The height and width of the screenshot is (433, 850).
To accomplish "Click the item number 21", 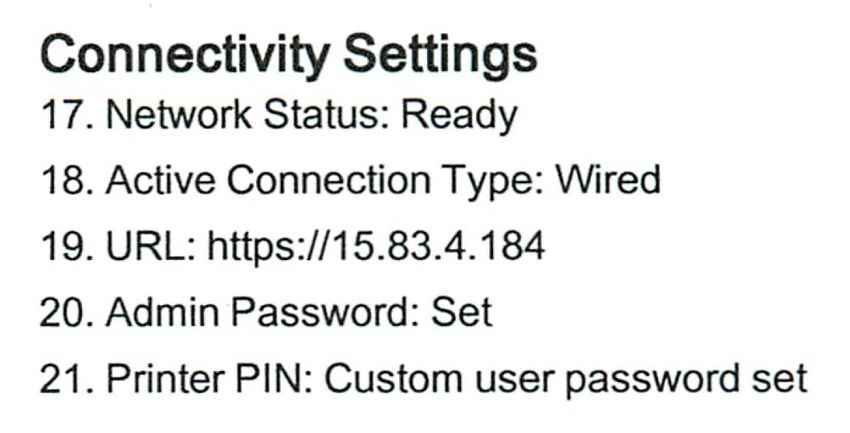I will [66, 378].
